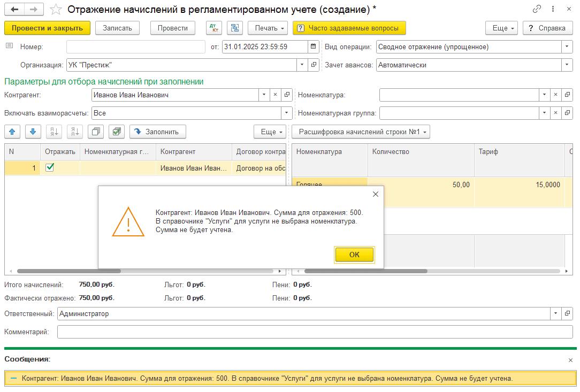580x392 pixels.
Task: Open the Расшифровка начислений строки №1 menu
Action: (x=361, y=132)
